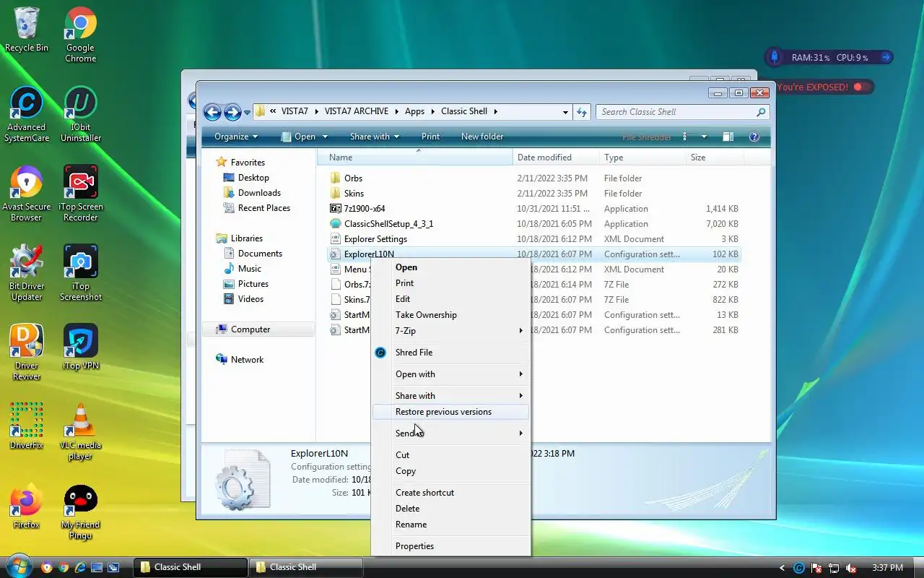Sort by the Type column header
This screenshot has height=578, width=924.
click(642, 158)
